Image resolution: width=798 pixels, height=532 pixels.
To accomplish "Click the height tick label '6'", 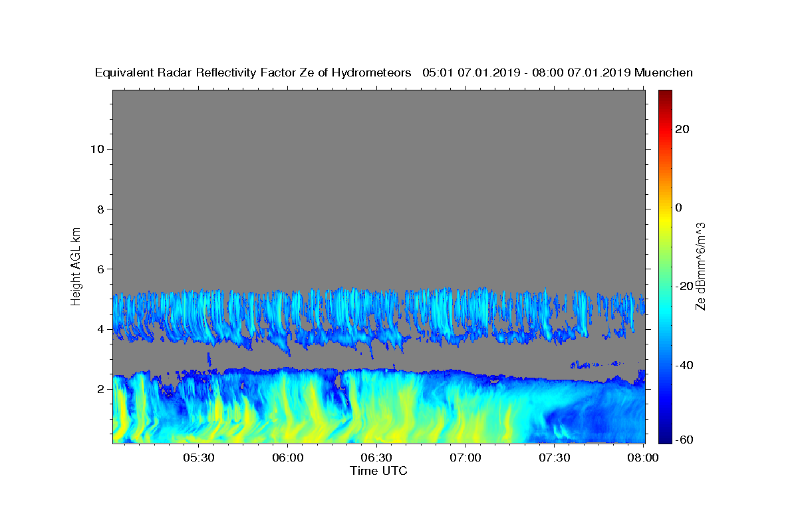I will click(x=100, y=269).
